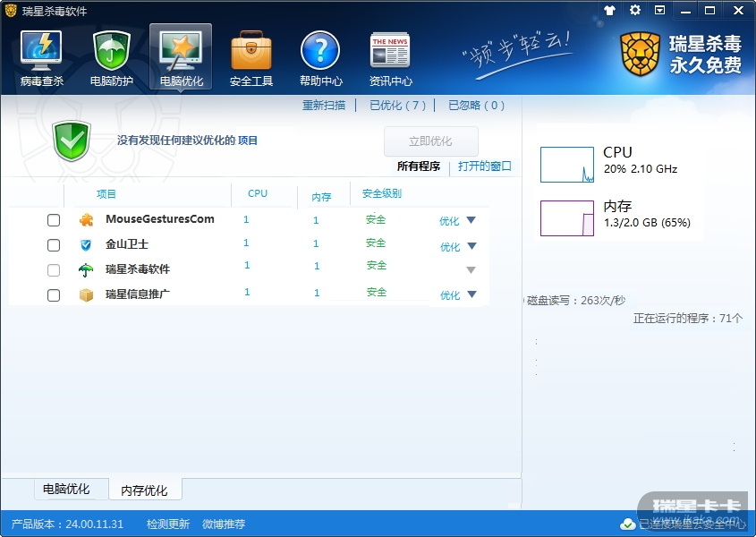756x537 pixels.
Task: Click 优化 link for 金山卫士
Action: (450, 247)
